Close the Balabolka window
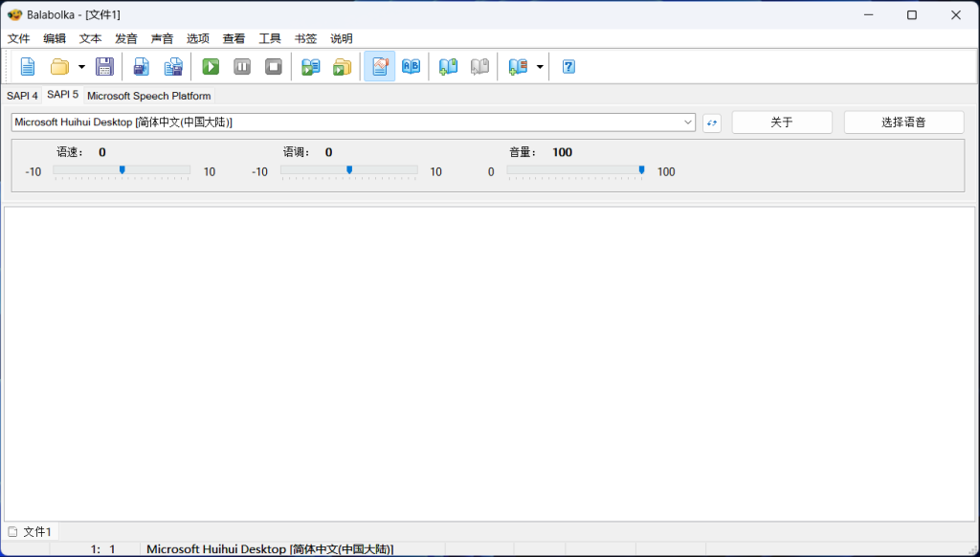Image resolution: width=980 pixels, height=557 pixels. 956,14
